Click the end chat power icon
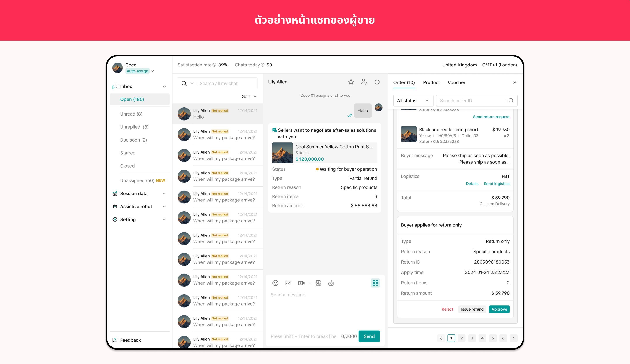Viewport: 630px width, 364px height. tap(377, 82)
